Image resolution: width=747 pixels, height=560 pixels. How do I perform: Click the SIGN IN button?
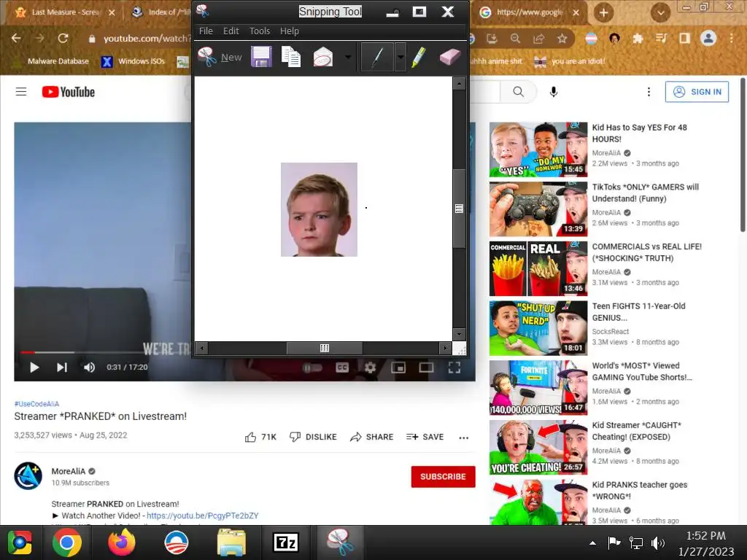697,92
